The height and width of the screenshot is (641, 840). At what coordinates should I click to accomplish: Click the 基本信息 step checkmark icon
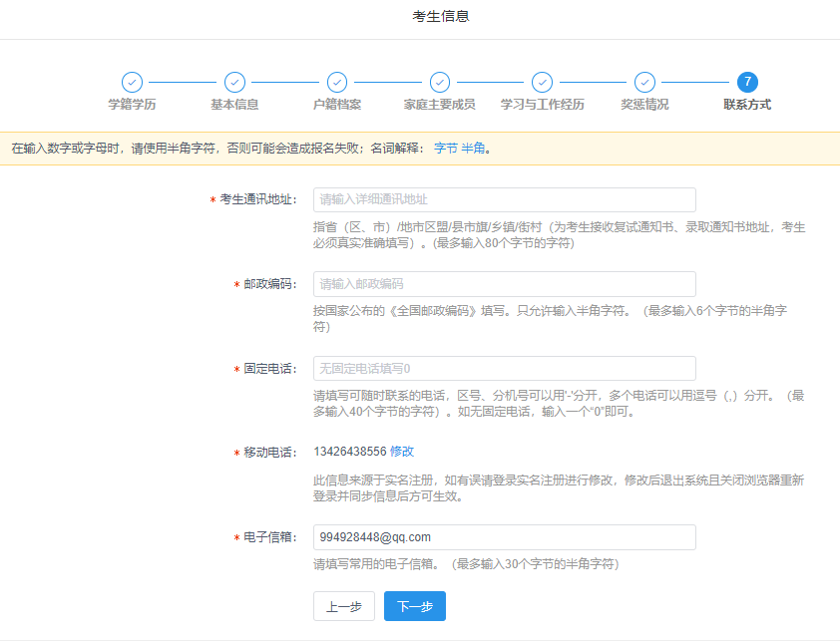(234, 83)
